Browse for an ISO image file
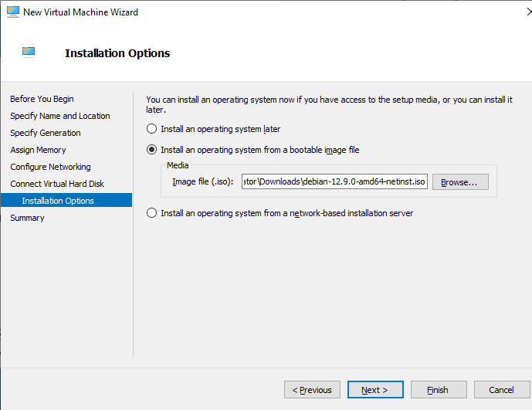Viewport: 532px width, 410px height. 459,181
